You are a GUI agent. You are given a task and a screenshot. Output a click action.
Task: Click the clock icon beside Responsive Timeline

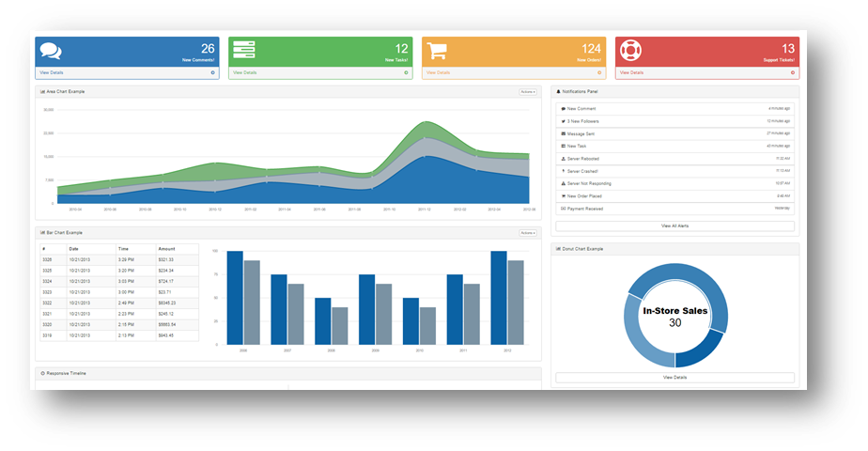[43, 373]
